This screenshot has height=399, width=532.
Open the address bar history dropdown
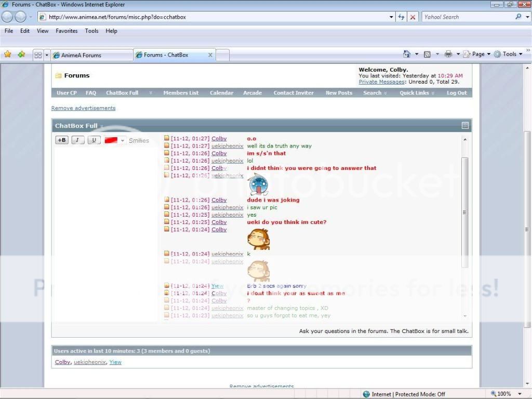pyautogui.click(x=392, y=17)
